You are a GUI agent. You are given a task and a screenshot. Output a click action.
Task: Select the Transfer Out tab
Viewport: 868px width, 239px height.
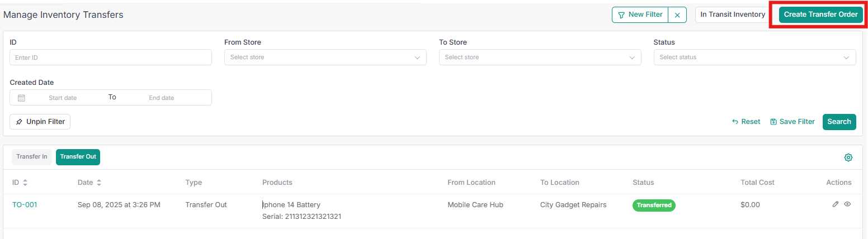pyautogui.click(x=78, y=157)
